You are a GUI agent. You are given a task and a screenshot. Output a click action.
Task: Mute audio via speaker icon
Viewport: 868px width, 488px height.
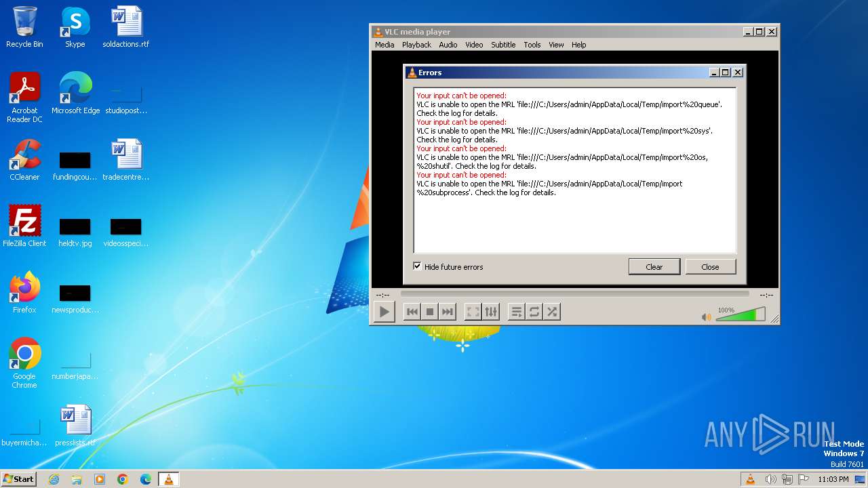(x=707, y=317)
